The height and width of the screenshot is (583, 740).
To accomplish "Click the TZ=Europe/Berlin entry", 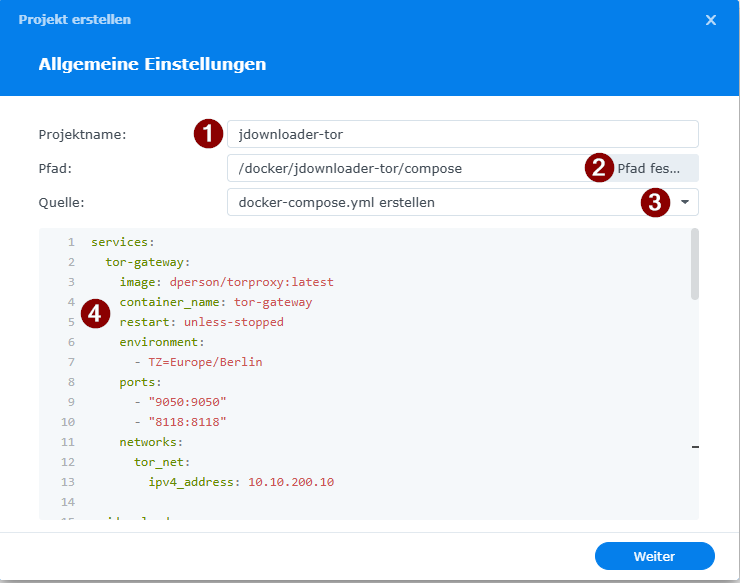I will tap(205, 362).
